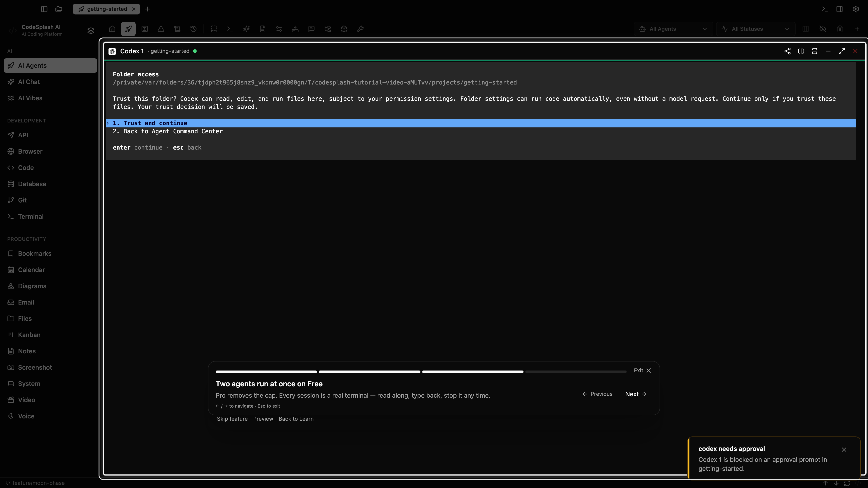
Task: Exit the tutorial card
Action: (643, 371)
